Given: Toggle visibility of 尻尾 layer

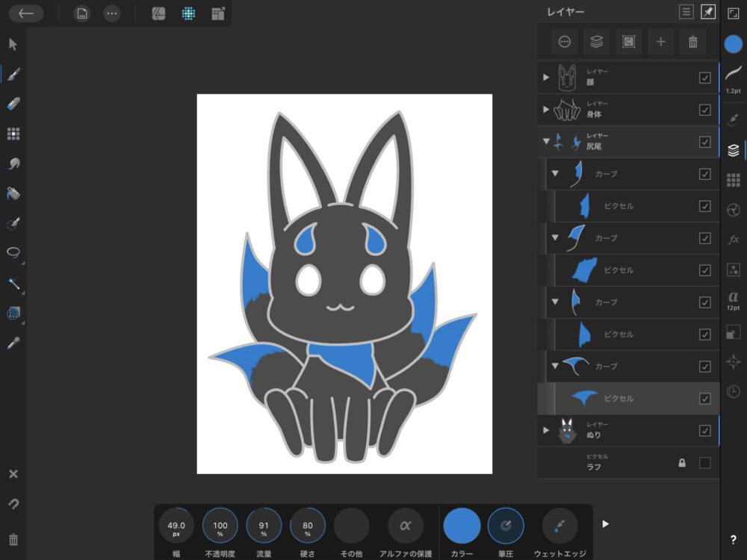Looking at the screenshot, I should [704, 142].
